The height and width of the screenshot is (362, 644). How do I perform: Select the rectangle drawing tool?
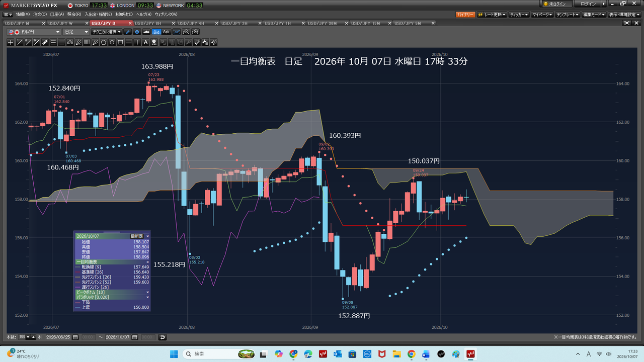[120, 42]
